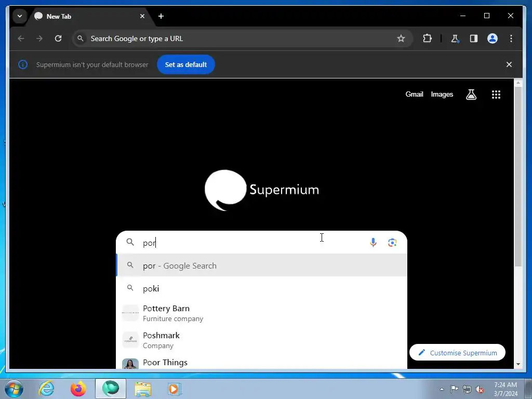Viewport: 532px width, 399px height.
Task: Set Supermium as default browser
Action: point(185,64)
